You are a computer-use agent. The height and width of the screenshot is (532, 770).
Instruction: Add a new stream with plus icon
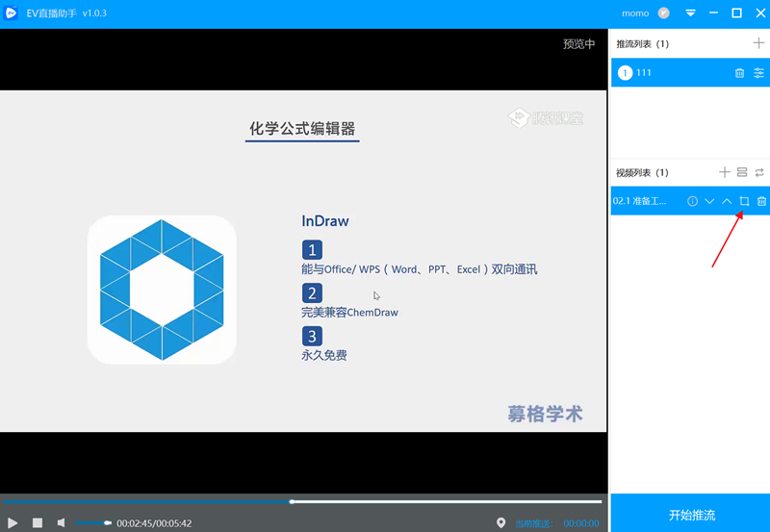(758, 43)
